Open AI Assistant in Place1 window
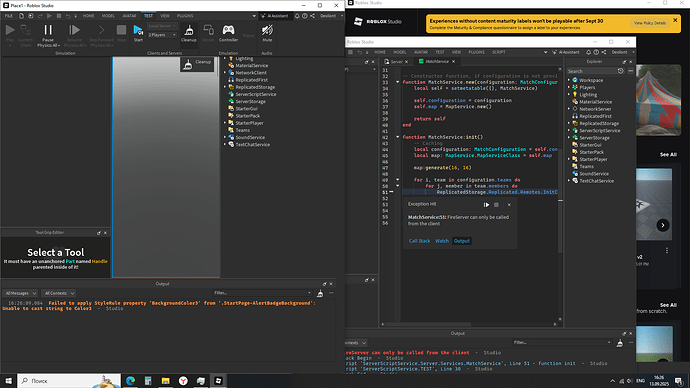Viewport: 690px width, 388px height. 275,16
